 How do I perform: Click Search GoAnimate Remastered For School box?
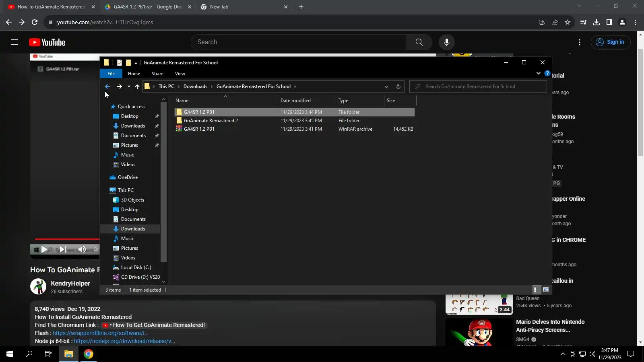point(478,86)
